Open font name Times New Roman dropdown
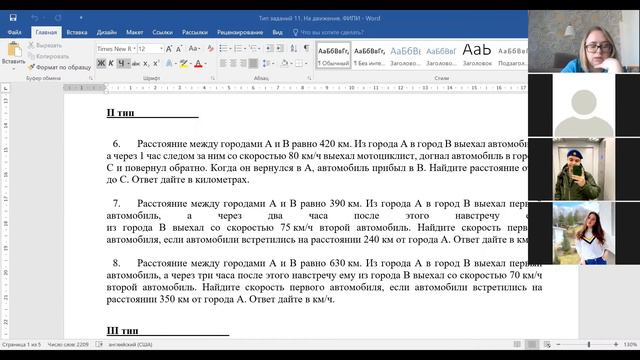Image resolution: width=640 pixels, height=360 pixels. tap(134, 49)
